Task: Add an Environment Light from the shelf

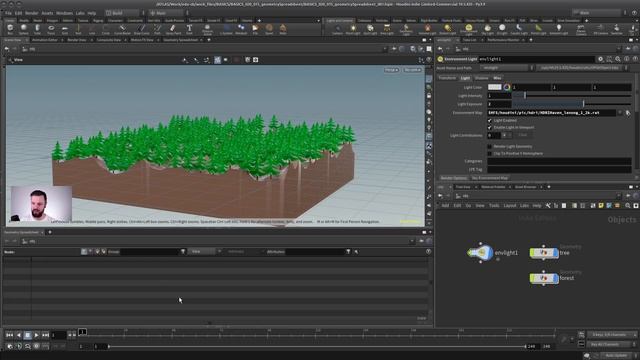Action: 469,29
